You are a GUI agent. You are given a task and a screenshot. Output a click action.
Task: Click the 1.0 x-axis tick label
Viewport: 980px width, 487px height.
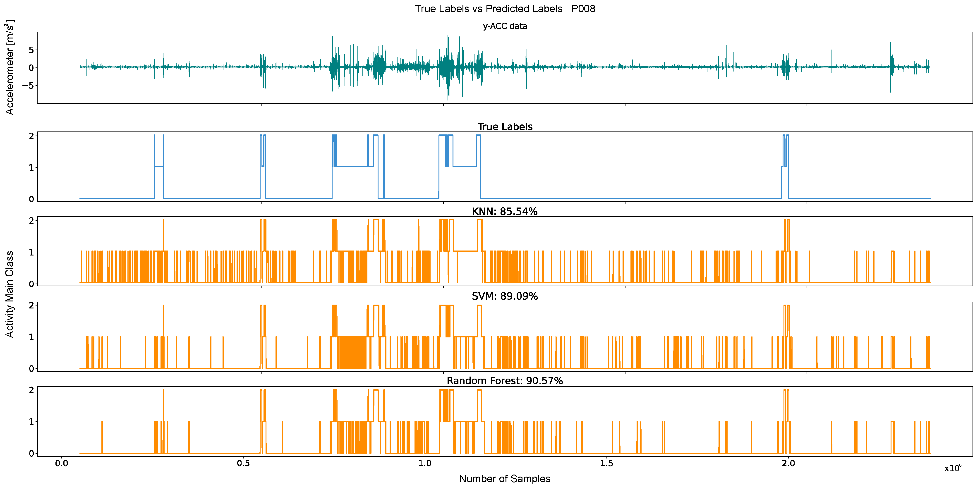tap(425, 463)
